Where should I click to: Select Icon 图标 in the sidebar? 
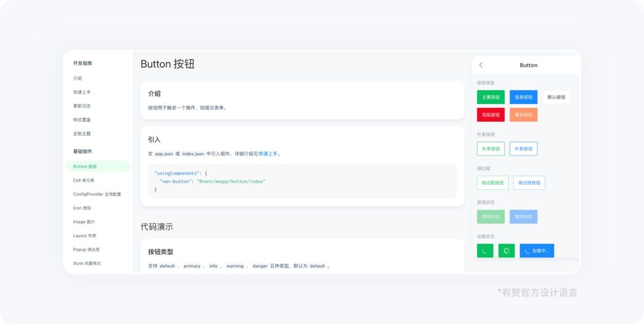point(82,208)
